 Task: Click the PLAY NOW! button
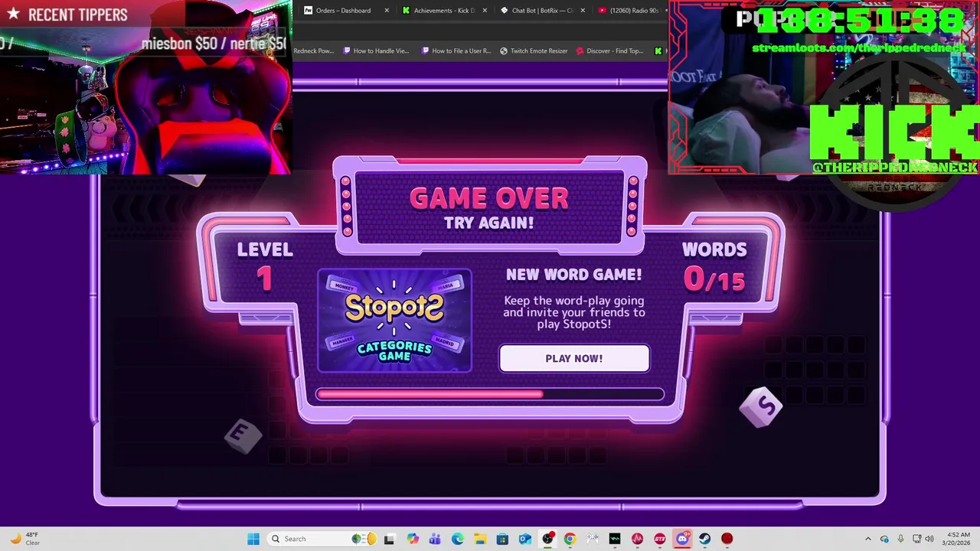pyautogui.click(x=574, y=358)
